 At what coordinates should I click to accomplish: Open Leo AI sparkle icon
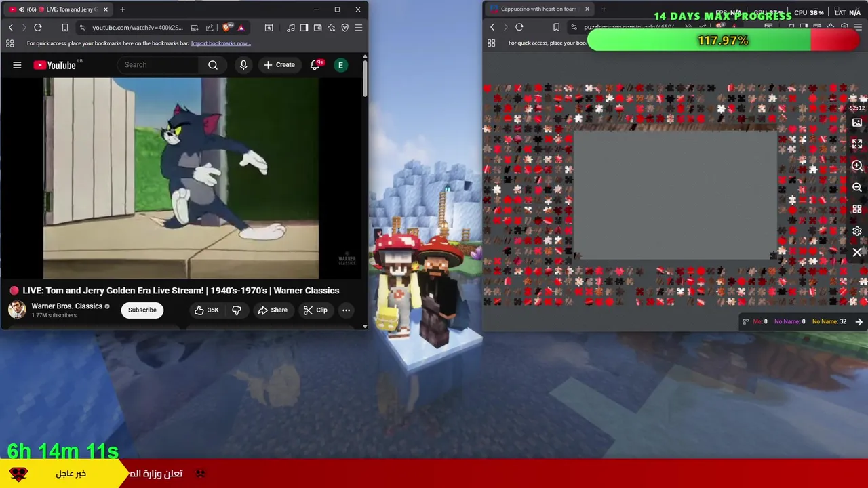pyautogui.click(x=331, y=28)
